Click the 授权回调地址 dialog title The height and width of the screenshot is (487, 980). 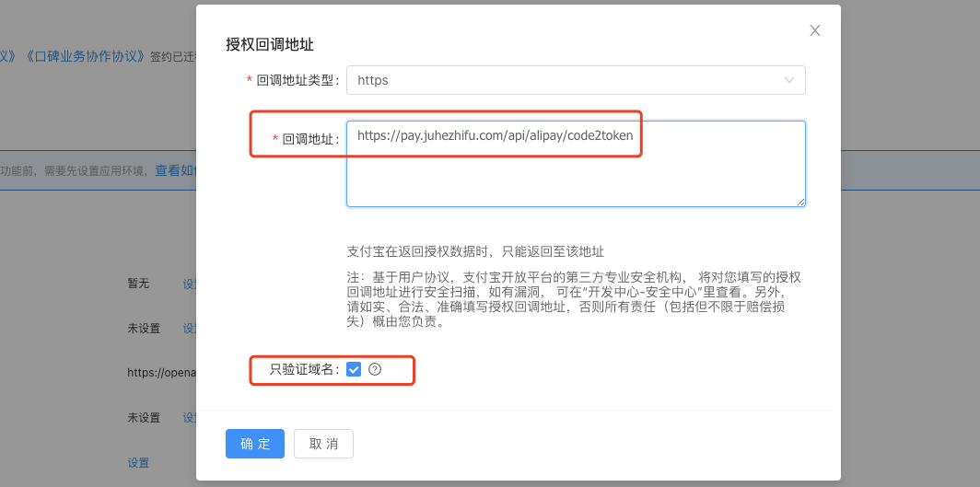pyautogui.click(x=270, y=43)
